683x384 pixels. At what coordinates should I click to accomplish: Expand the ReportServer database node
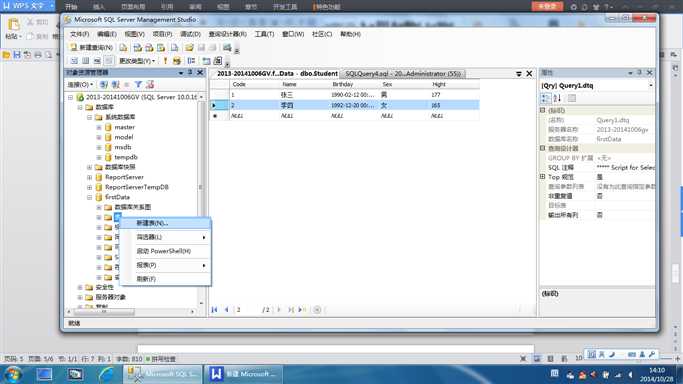pyautogui.click(x=89, y=177)
